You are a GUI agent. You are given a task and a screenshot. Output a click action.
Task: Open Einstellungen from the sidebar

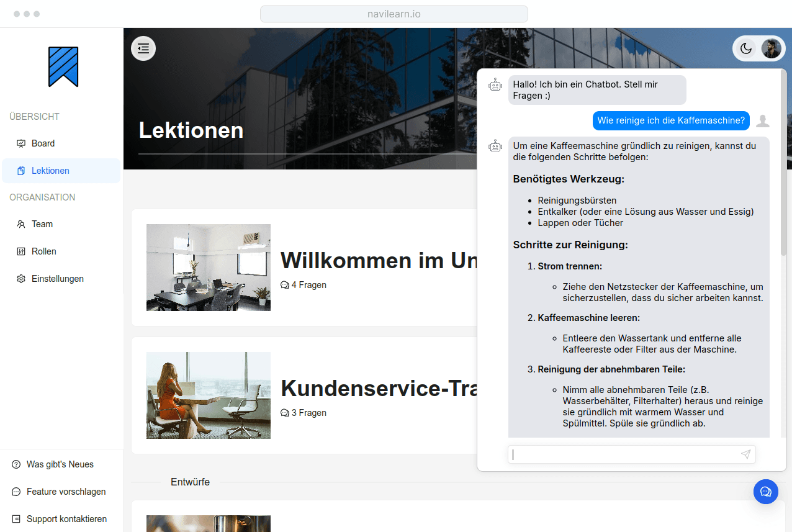(57, 279)
